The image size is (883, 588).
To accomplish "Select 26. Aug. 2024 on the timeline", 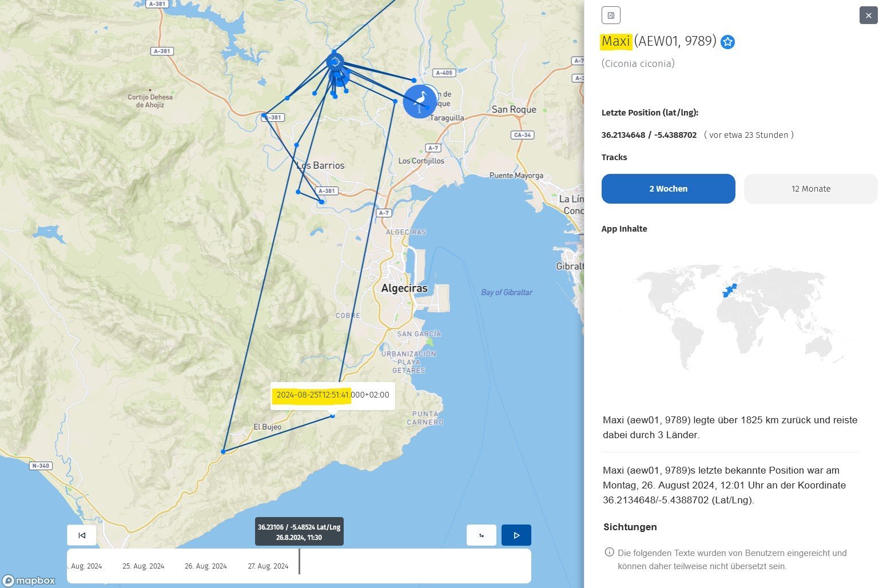I will pyautogui.click(x=205, y=566).
